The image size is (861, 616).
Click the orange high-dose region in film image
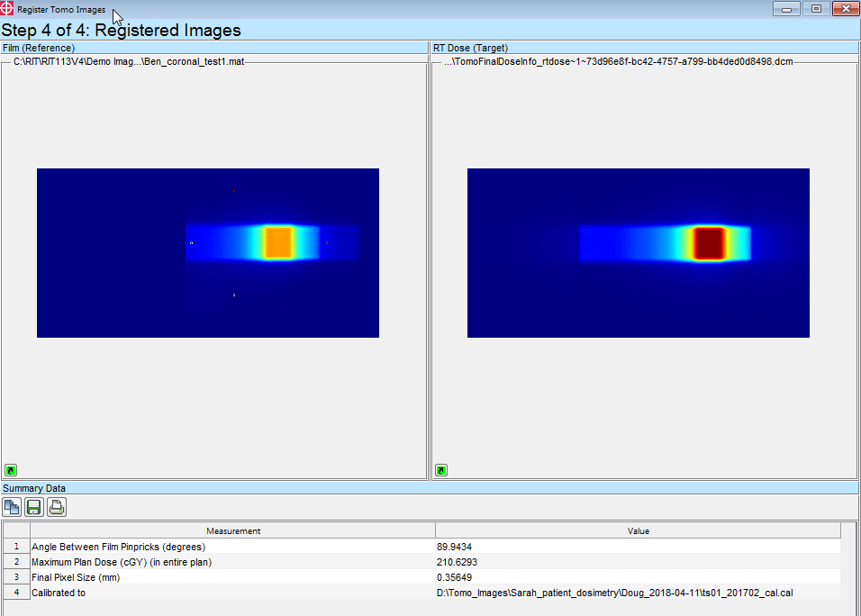click(x=278, y=242)
